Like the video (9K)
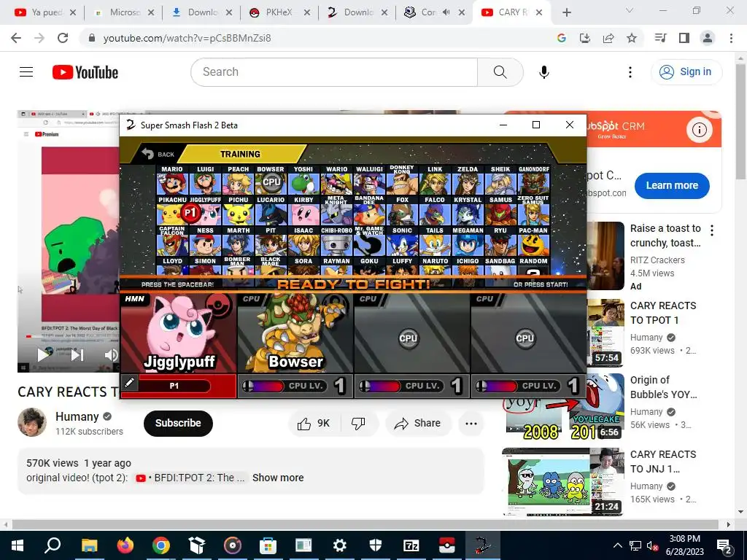 point(314,424)
